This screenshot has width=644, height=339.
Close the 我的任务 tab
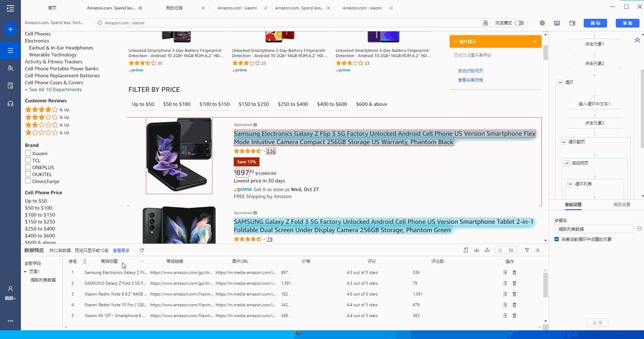point(203,8)
